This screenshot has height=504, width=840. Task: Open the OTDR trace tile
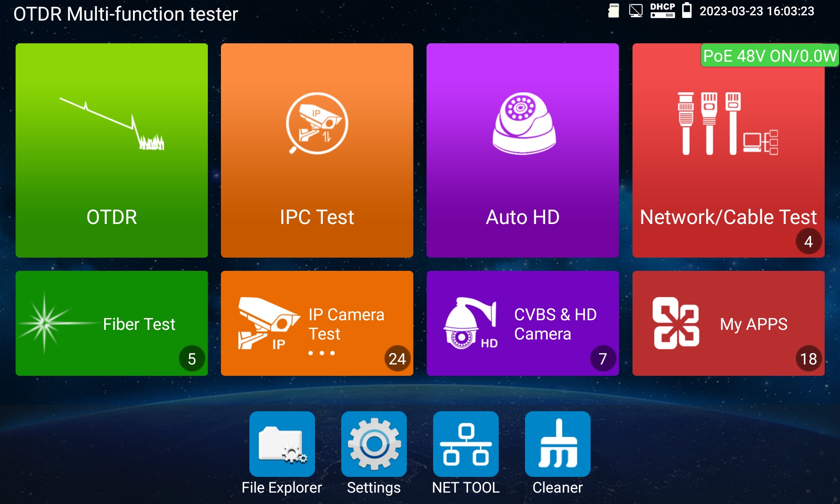(112, 150)
